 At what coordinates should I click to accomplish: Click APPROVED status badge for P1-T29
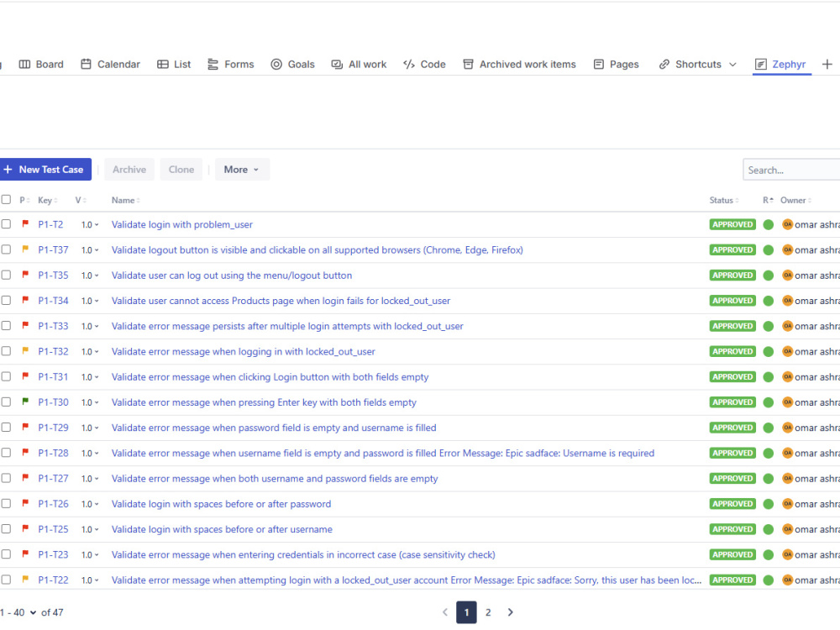pos(732,428)
